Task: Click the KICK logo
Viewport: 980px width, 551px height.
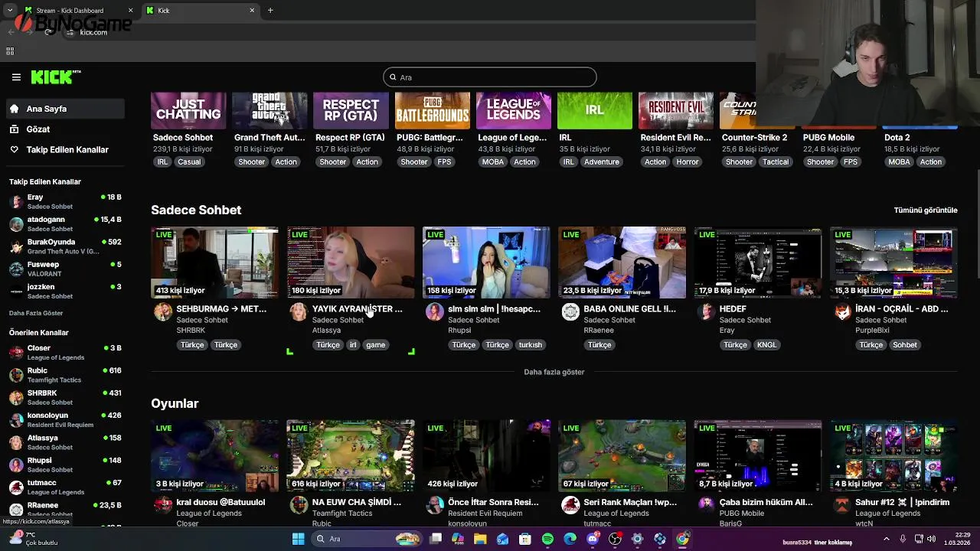Action: 56,77
